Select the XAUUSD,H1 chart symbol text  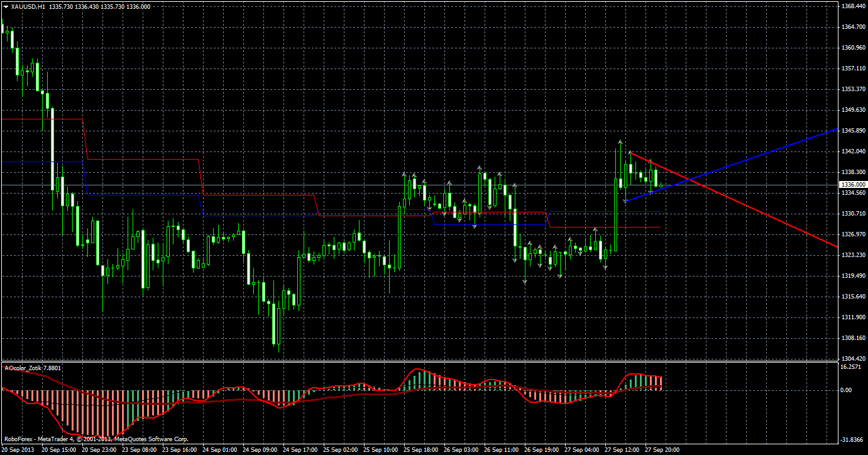click(27, 6)
